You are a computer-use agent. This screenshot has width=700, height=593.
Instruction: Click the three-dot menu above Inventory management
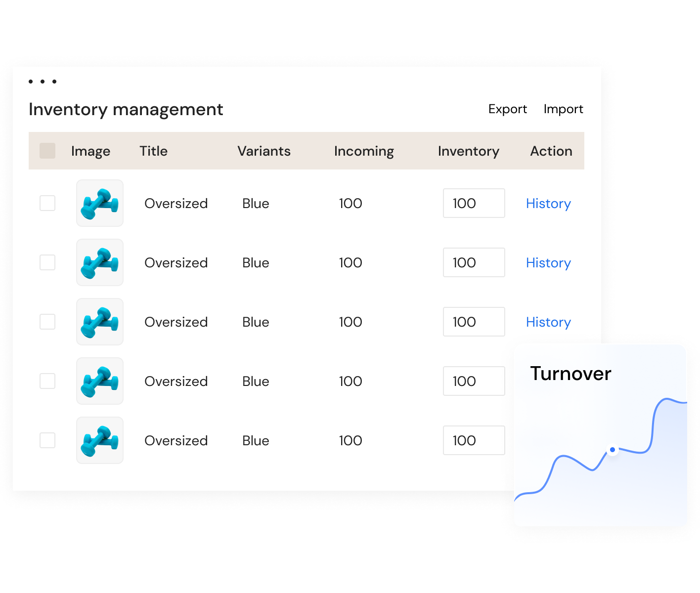click(x=43, y=82)
